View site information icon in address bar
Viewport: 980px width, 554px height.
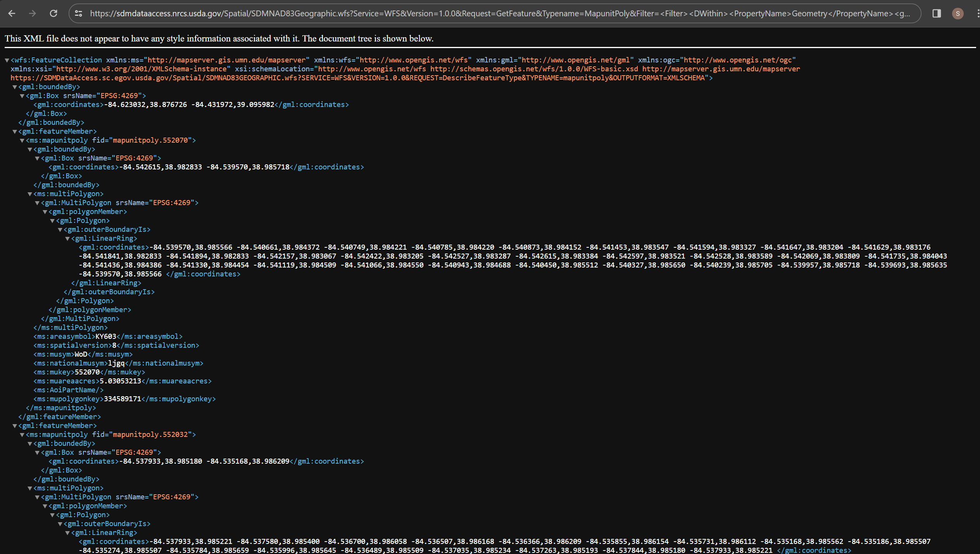pyautogui.click(x=79, y=14)
